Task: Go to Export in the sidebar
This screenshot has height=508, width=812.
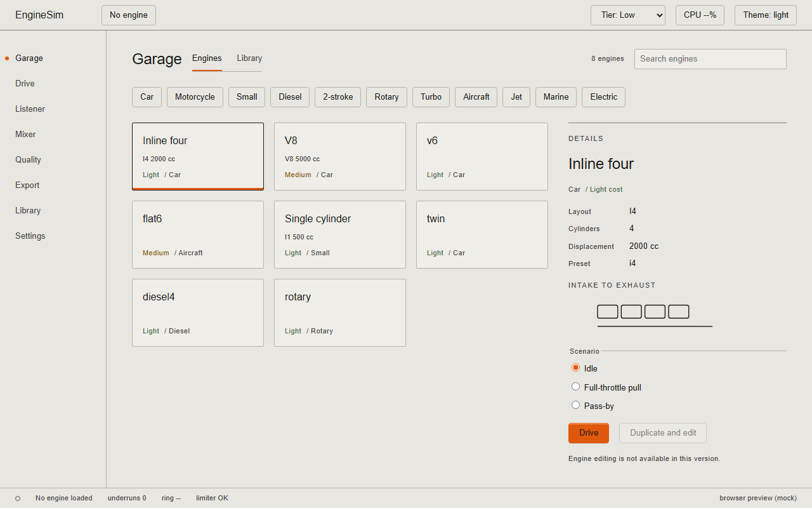Action: point(27,185)
